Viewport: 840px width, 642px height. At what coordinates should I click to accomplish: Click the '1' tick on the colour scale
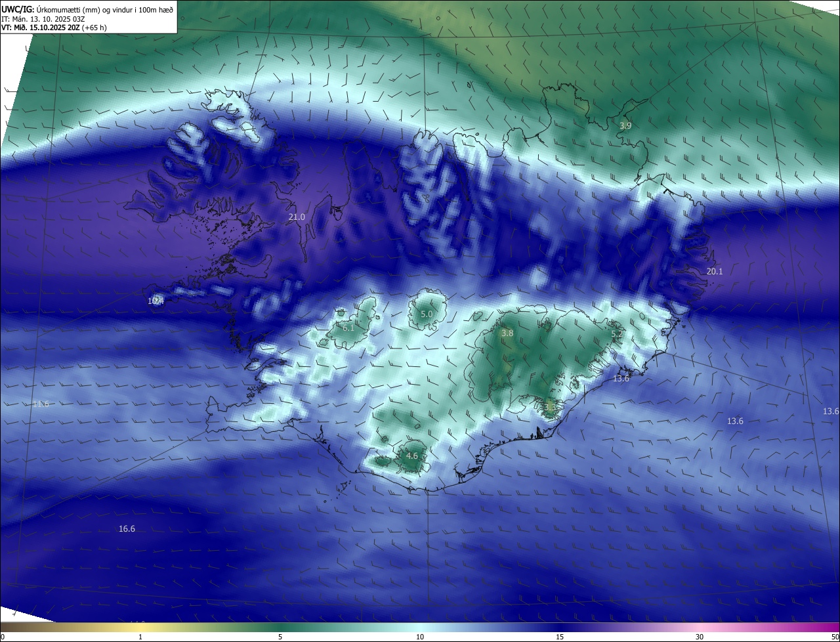point(140,637)
